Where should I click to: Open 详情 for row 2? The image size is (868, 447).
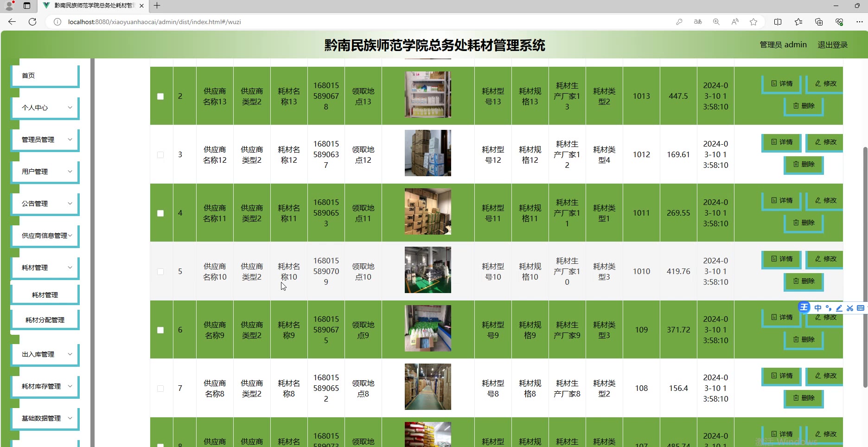click(x=782, y=84)
